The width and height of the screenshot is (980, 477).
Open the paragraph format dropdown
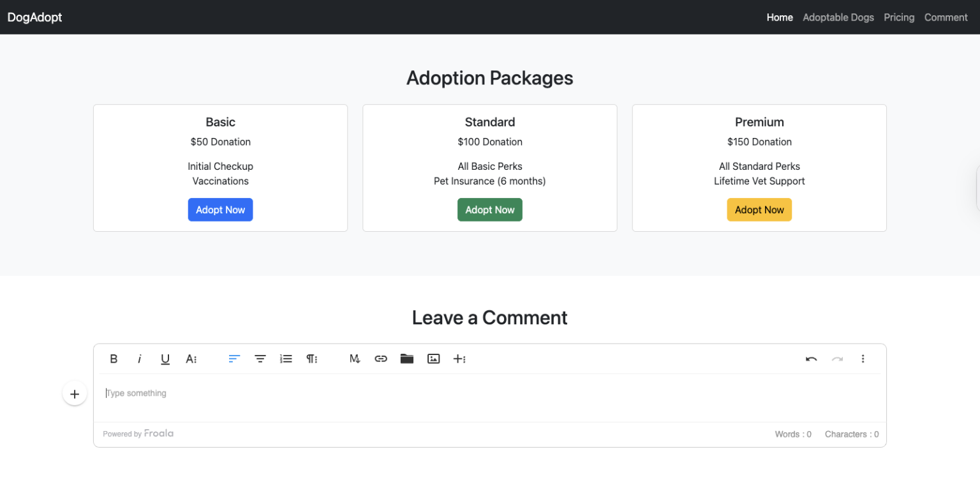[311, 358]
